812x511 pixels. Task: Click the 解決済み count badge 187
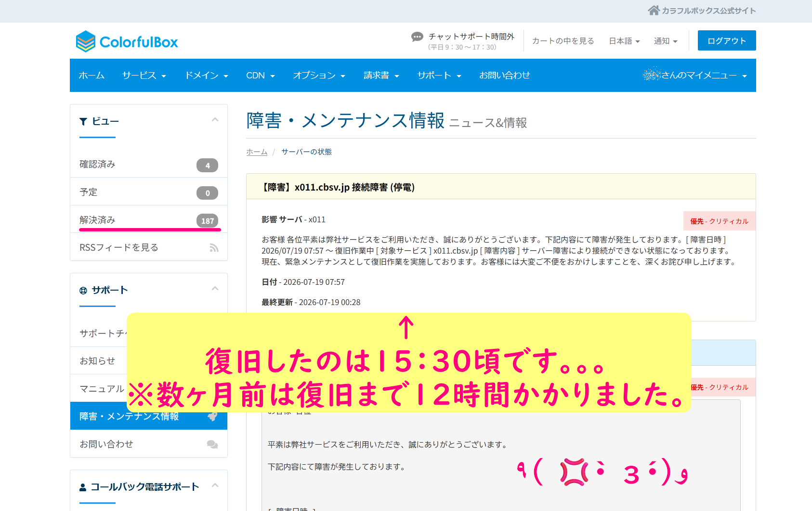point(207,220)
